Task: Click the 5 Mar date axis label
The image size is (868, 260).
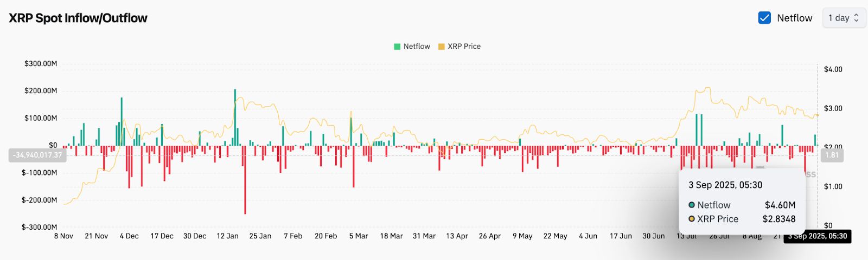Action: point(359,236)
